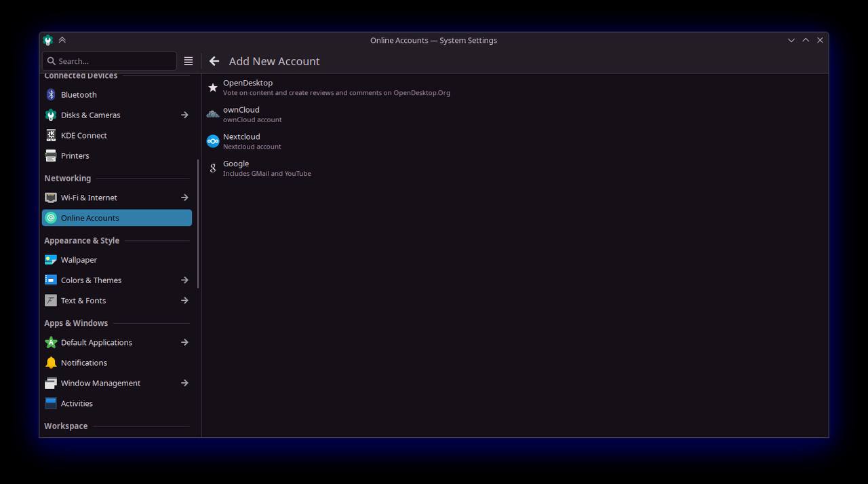Expand the Text & Fonts arrow

[x=184, y=301]
